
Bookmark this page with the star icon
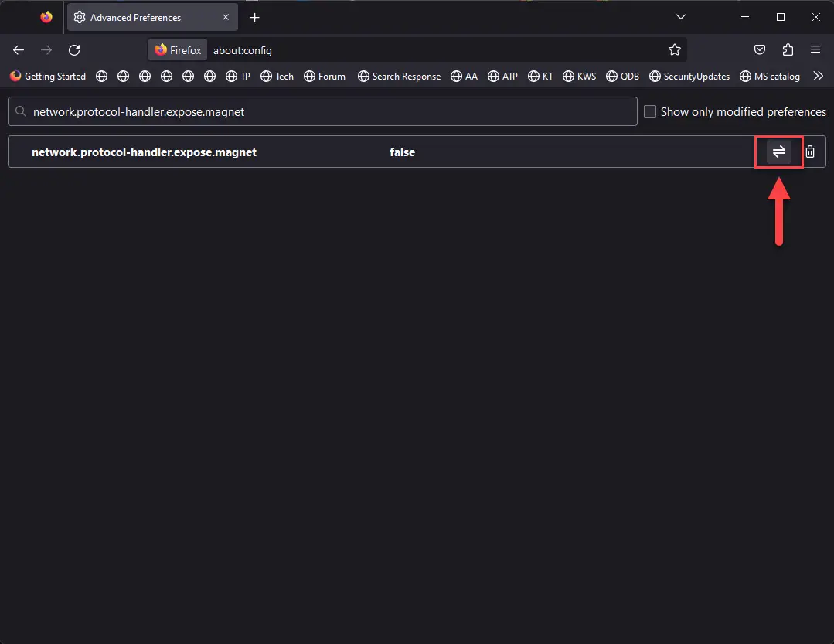pyautogui.click(x=675, y=50)
